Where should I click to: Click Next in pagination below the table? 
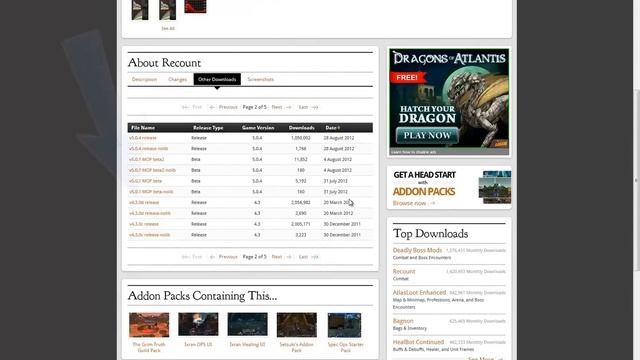coord(277,257)
